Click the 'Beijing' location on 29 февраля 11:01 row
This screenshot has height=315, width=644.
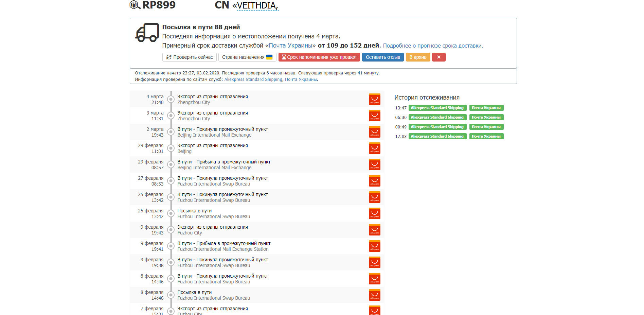tap(184, 151)
